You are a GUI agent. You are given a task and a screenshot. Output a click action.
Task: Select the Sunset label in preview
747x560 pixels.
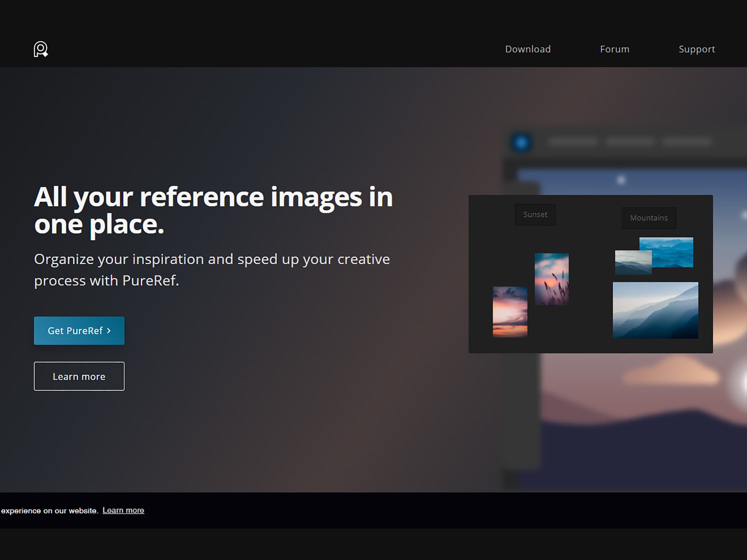click(535, 214)
